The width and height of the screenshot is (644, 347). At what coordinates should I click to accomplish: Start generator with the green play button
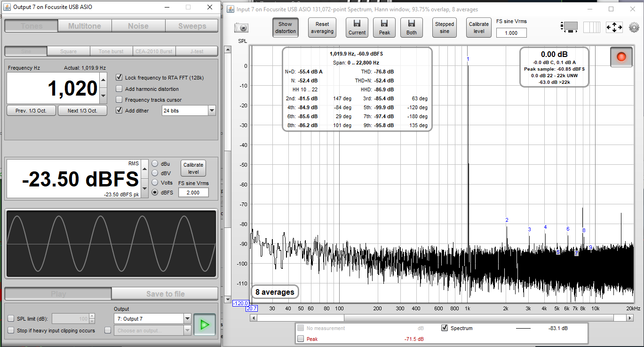pyautogui.click(x=204, y=324)
